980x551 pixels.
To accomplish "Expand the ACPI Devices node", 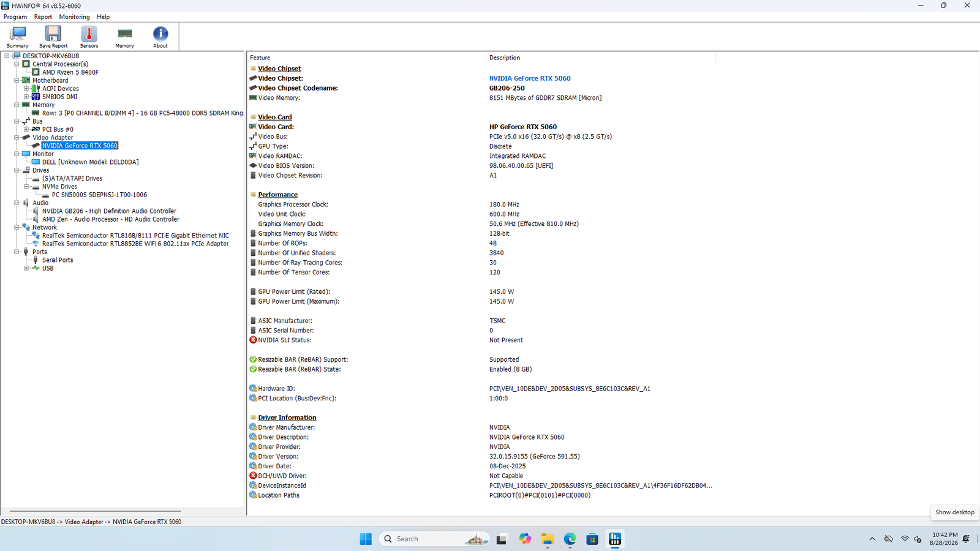I will click(26, 89).
